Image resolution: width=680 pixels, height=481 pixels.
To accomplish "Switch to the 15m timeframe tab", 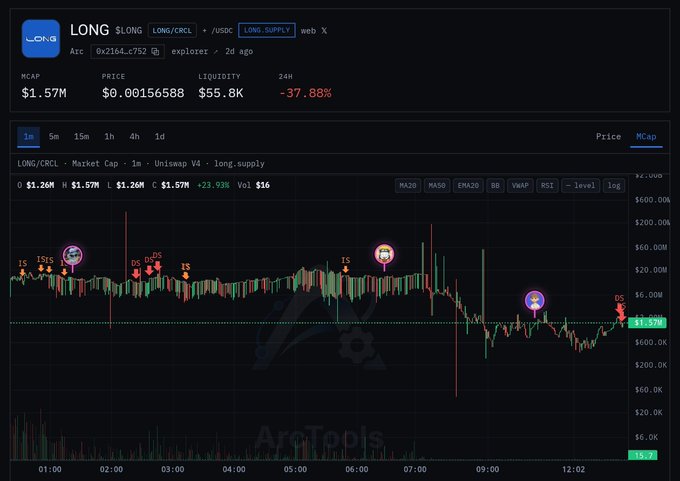I will pyautogui.click(x=82, y=137).
